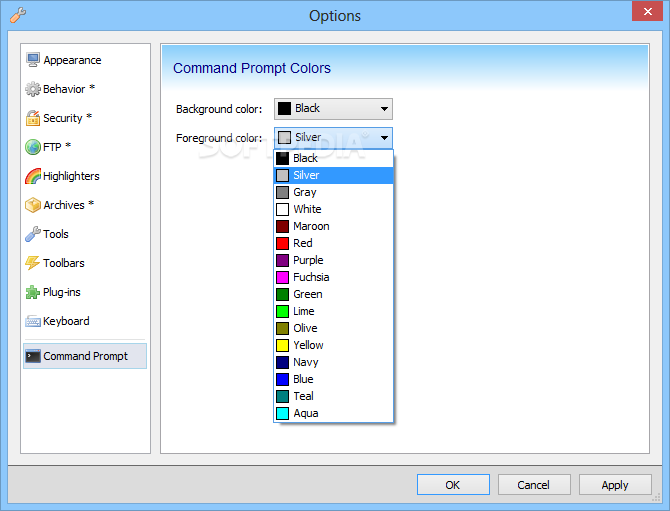Select the Tools category label
This screenshot has height=511, width=670.
[x=56, y=234]
